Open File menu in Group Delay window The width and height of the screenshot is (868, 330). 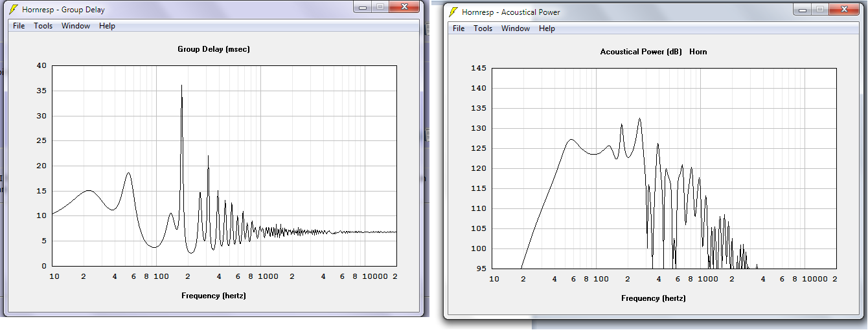(19, 26)
